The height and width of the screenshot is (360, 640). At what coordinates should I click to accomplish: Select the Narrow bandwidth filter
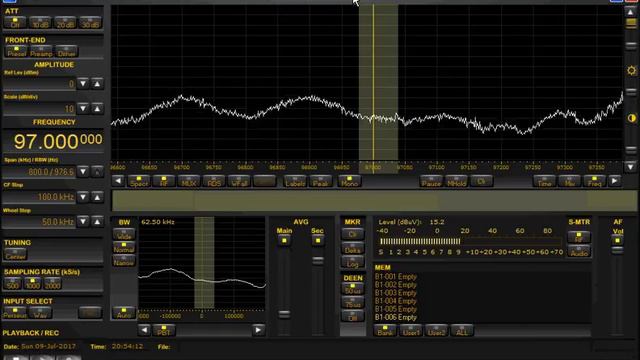point(124,261)
